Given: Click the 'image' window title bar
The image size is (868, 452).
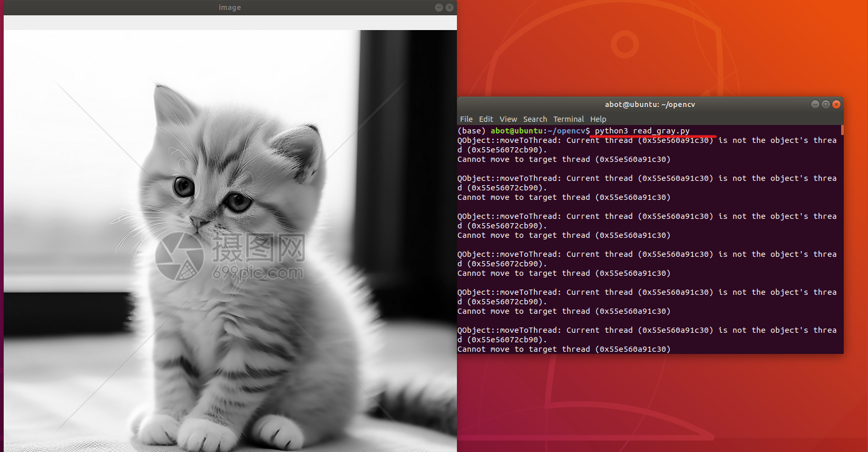Looking at the screenshot, I should [x=230, y=7].
